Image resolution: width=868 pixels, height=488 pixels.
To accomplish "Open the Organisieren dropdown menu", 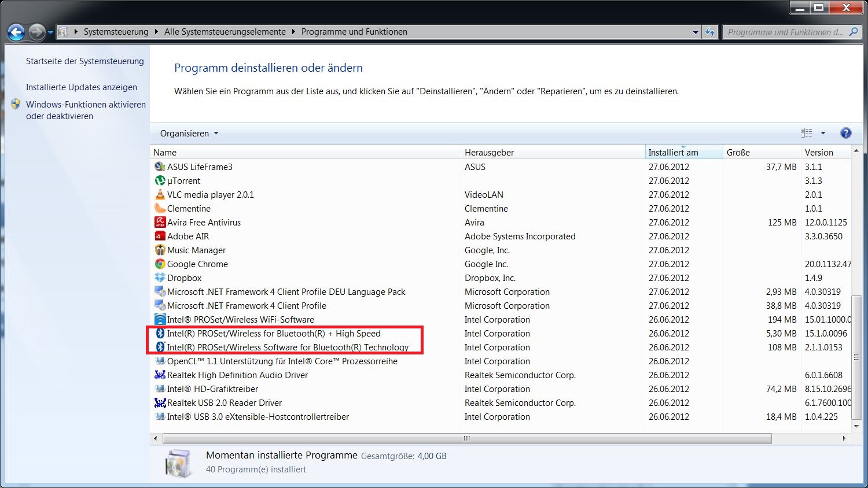I will 189,133.
